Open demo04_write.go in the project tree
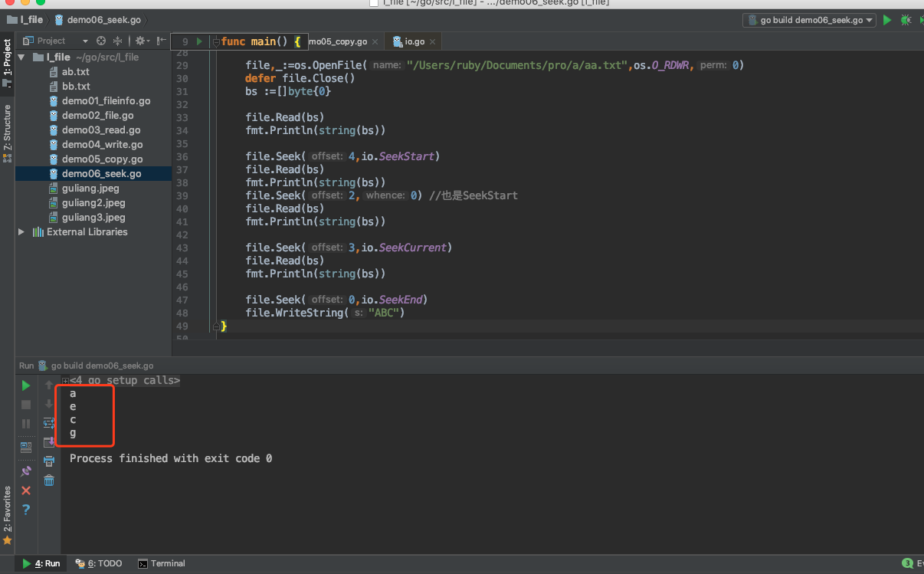The image size is (924, 574). click(102, 145)
